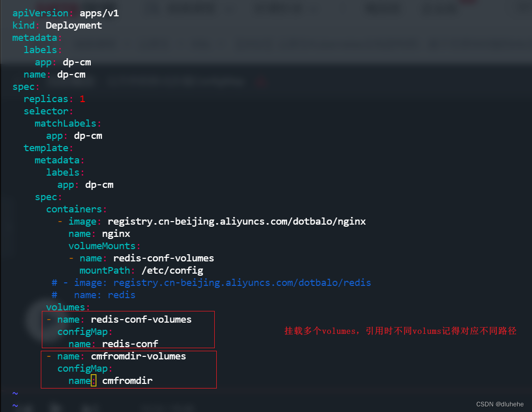Viewport: 532px width, 412px height.
Task: Select the cmfromdir configMap name
Action: 122,380
